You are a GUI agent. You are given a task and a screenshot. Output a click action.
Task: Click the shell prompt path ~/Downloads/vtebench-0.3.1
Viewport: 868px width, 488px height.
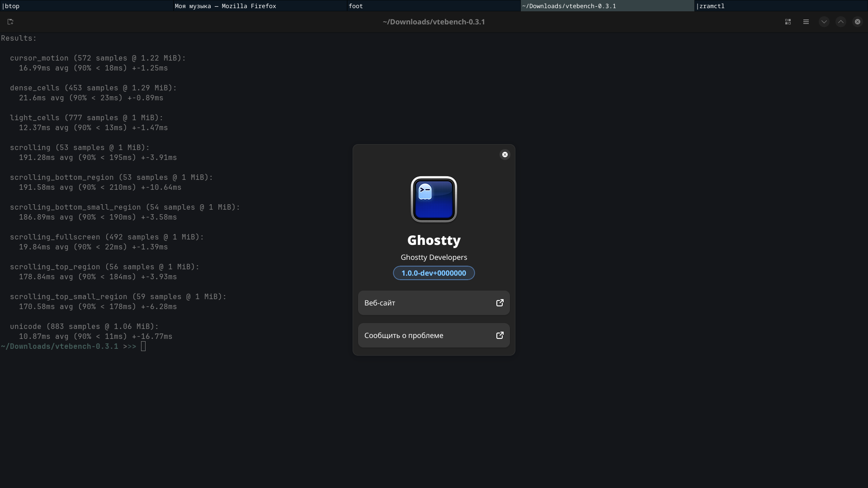tap(60, 347)
